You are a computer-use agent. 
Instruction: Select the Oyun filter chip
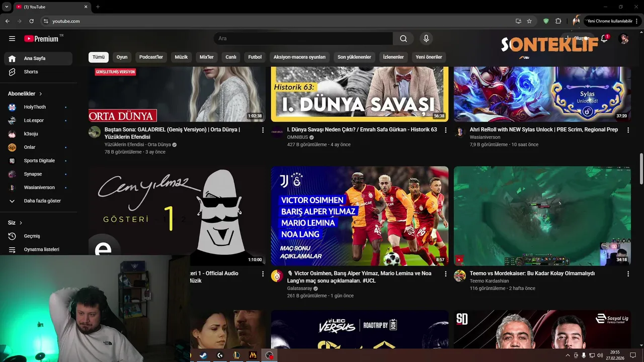click(122, 57)
